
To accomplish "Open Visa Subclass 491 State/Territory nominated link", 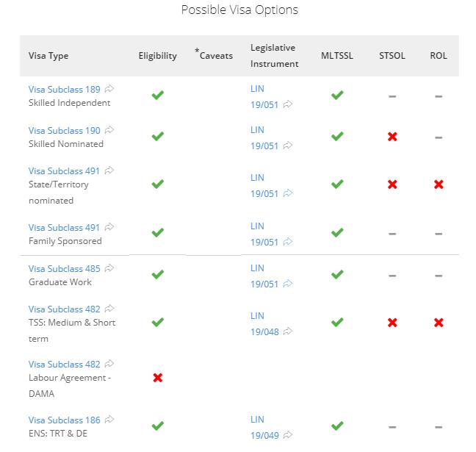I will pyautogui.click(x=64, y=171).
